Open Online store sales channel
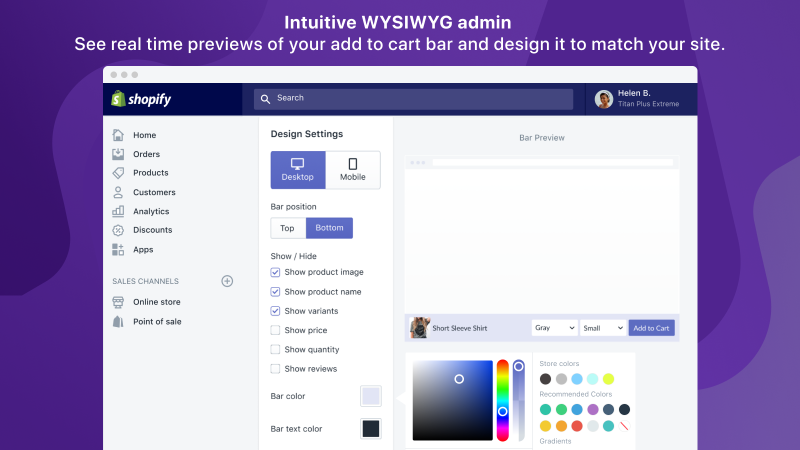The image size is (800, 450). coord(157,302)
